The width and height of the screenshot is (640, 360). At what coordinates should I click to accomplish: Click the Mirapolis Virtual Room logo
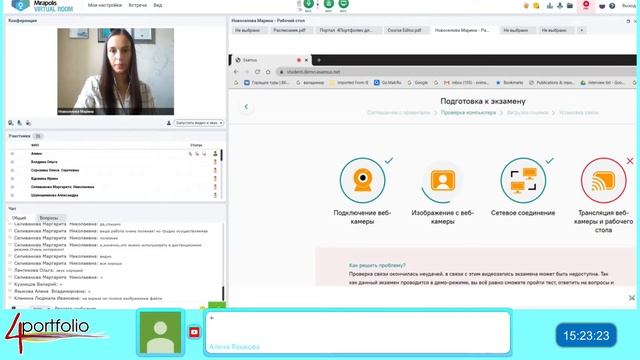42,5
